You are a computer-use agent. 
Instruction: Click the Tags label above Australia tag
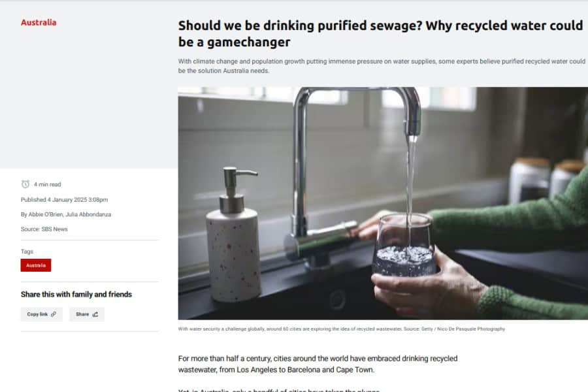coord(27,252)
